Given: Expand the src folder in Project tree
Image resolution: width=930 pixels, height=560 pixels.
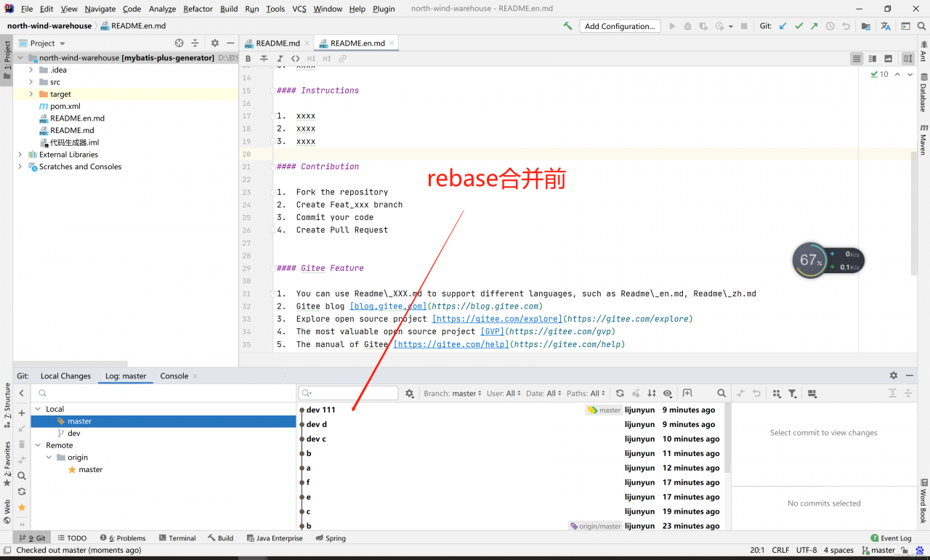Looking at the screenshot, I should [x=31, y=82].
